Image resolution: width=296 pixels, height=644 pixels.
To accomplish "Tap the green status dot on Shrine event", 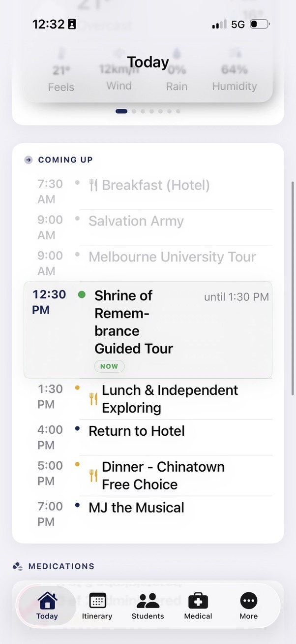I will [81, 295].
